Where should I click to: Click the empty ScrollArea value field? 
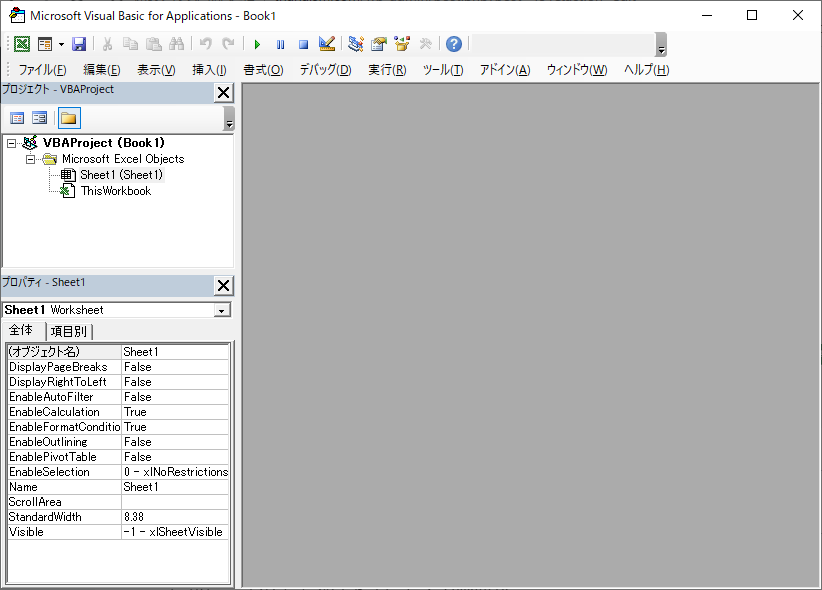(175, 502)
